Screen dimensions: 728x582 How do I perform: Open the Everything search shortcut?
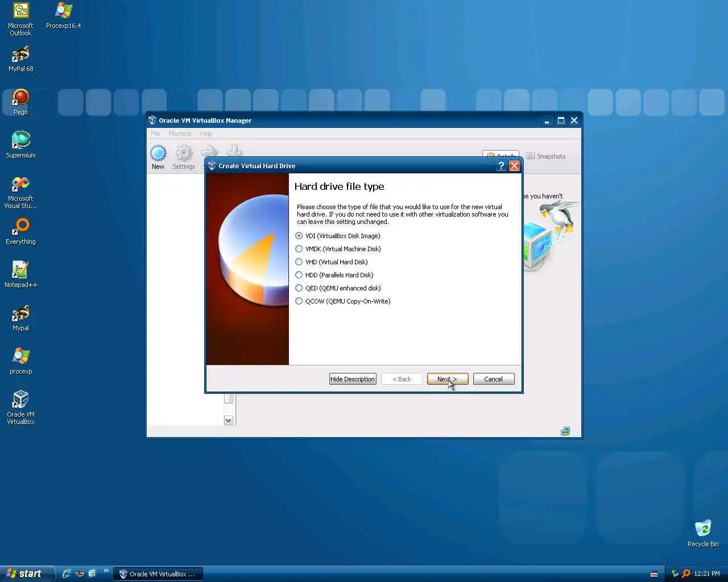pos(20,232)
